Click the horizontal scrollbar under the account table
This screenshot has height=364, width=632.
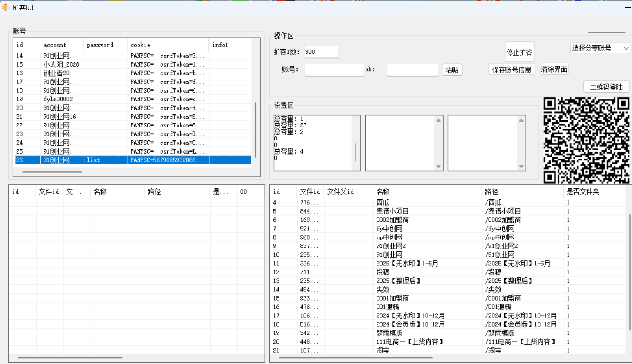click(x=52, y=171)
